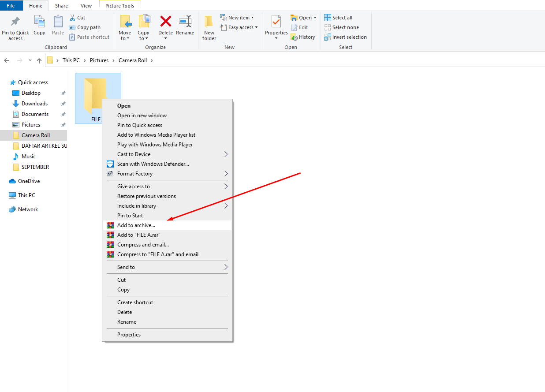Click the Back navigation arrow
The height and width of the screenshot is (392, 545).
click(x=7, y=60)
